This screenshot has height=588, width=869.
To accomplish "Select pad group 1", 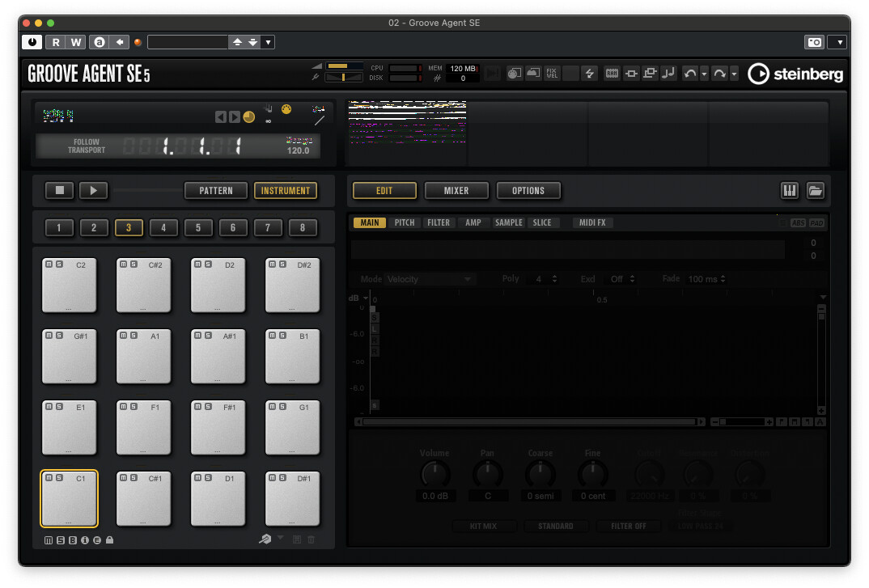I will 59,228.
